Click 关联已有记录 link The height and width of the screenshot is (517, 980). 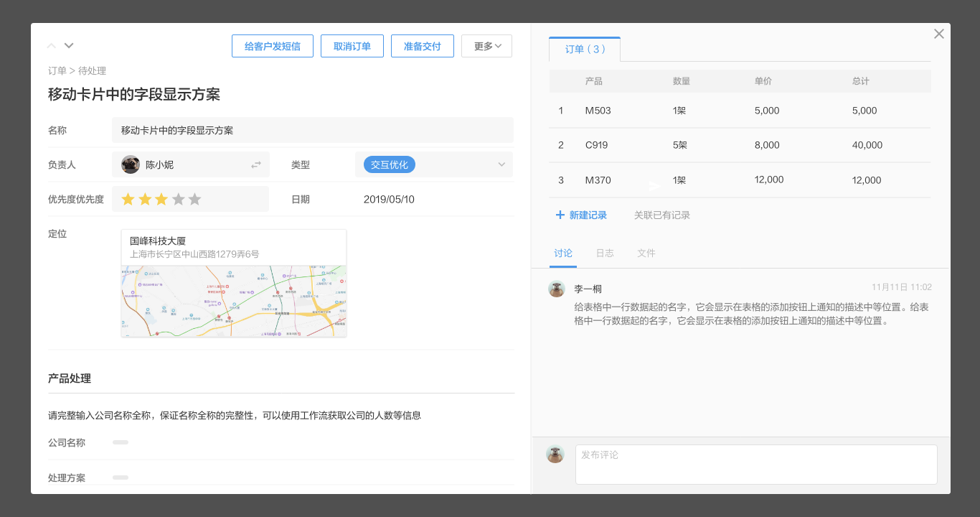tap(662, 215)
